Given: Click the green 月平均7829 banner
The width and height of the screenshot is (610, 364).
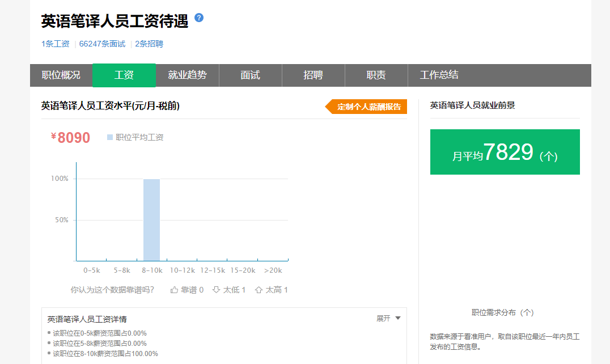Looking at the screenshot, I should (505, 152).
